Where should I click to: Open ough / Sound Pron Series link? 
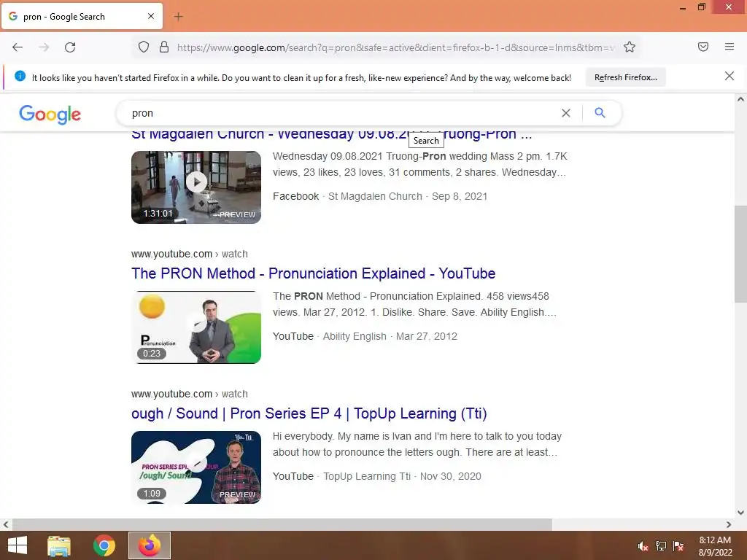[x=309, y=413]
